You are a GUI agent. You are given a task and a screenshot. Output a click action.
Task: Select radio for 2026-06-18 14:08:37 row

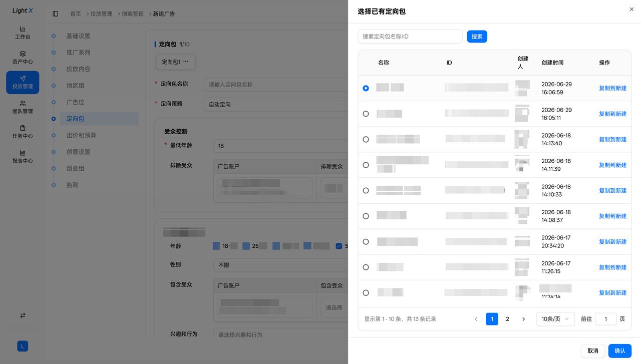coord(366,216)
